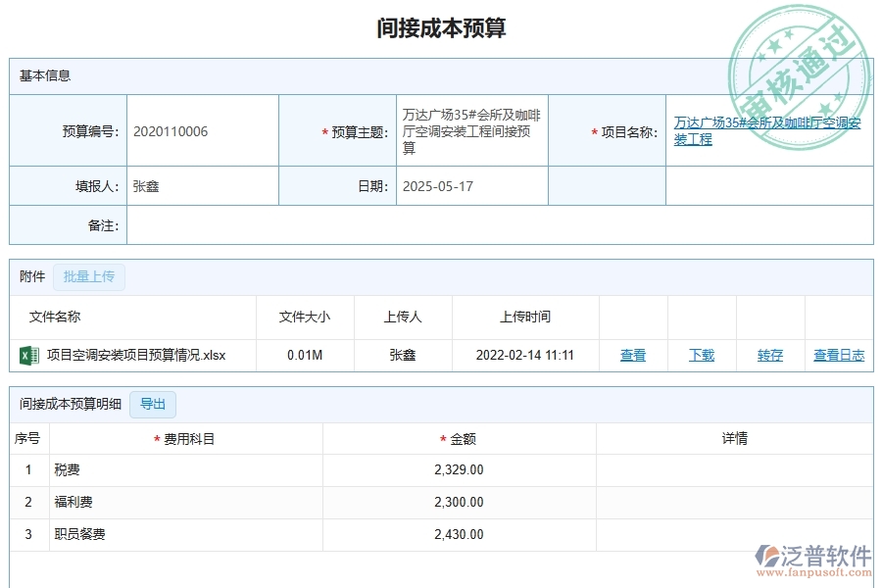Click the 批量上传 upload button

coord(89,276)
